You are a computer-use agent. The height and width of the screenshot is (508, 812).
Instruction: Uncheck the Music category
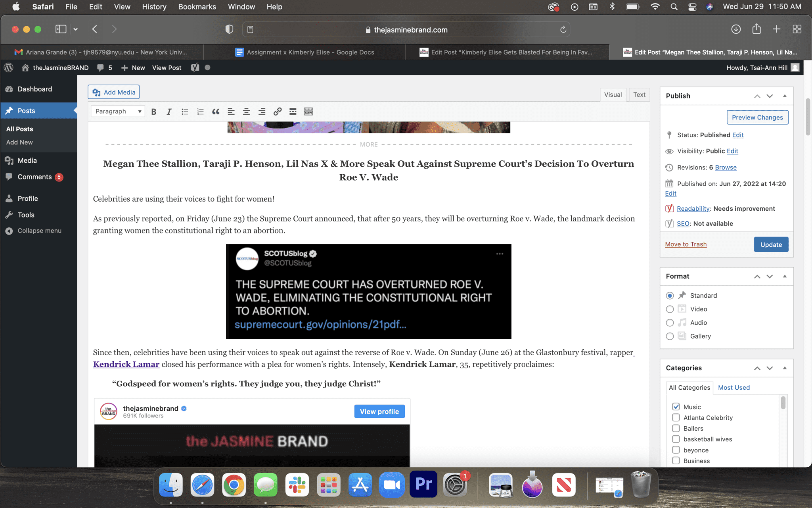[676, 407]
